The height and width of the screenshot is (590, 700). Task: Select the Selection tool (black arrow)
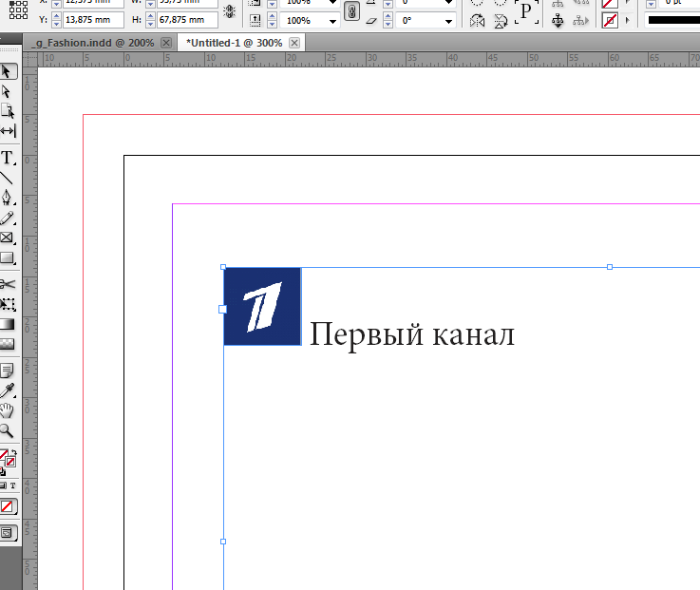coord(8,71)
